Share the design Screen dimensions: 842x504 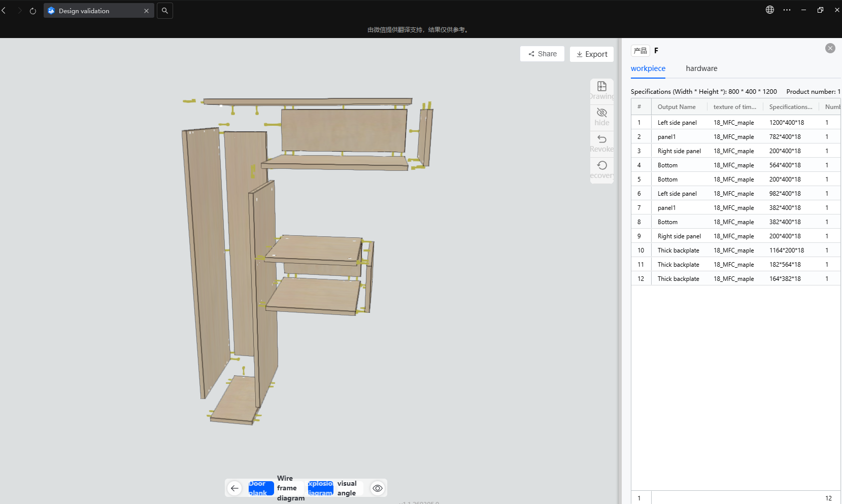(x=542, y=54)
